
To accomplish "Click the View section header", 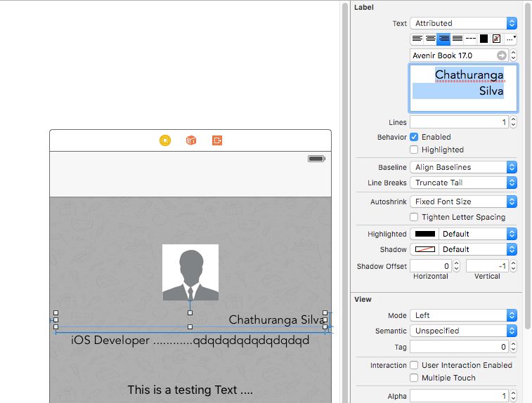I will pos(363,299).
